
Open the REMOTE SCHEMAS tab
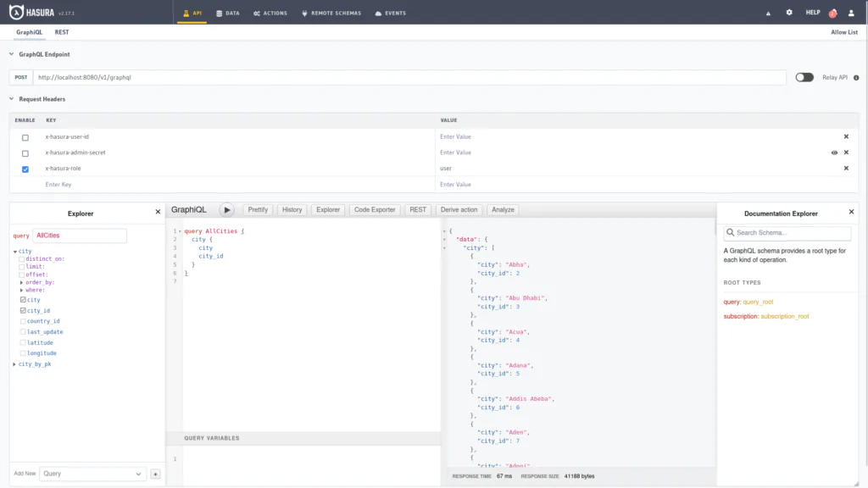331,14
